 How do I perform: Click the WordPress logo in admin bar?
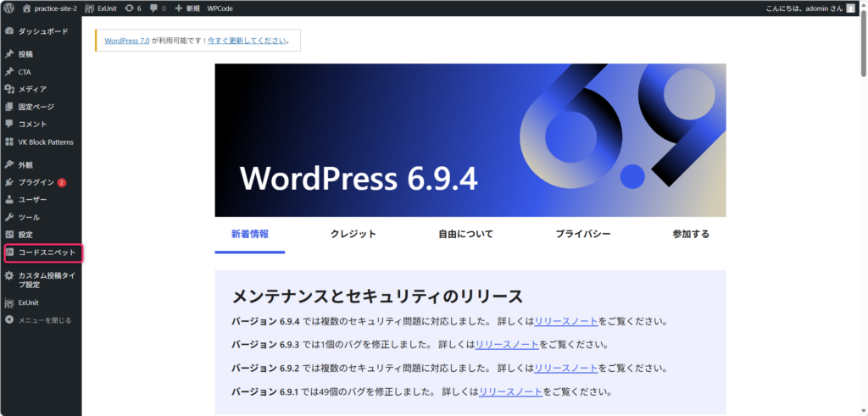[8, 8]
